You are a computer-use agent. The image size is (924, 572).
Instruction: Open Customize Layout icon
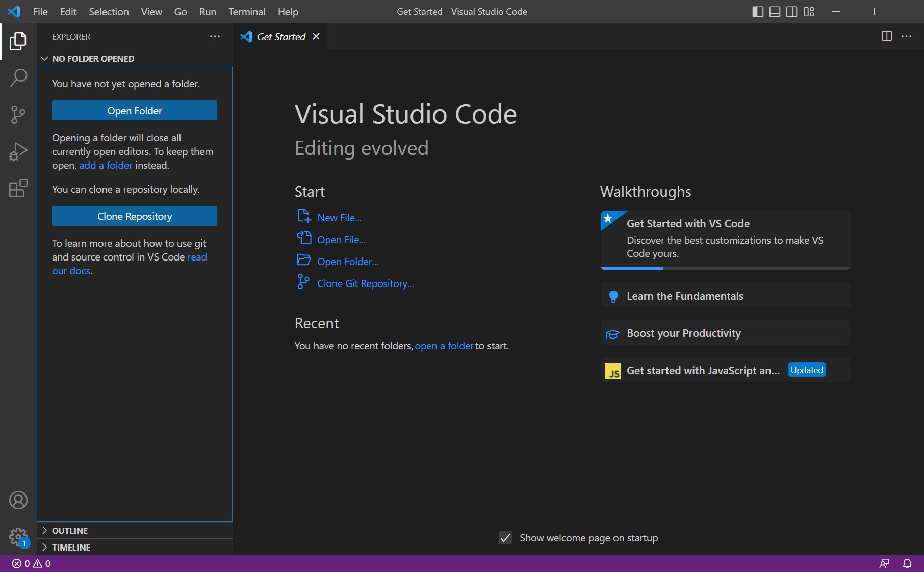pyautogui.click(x=809, y=11)
